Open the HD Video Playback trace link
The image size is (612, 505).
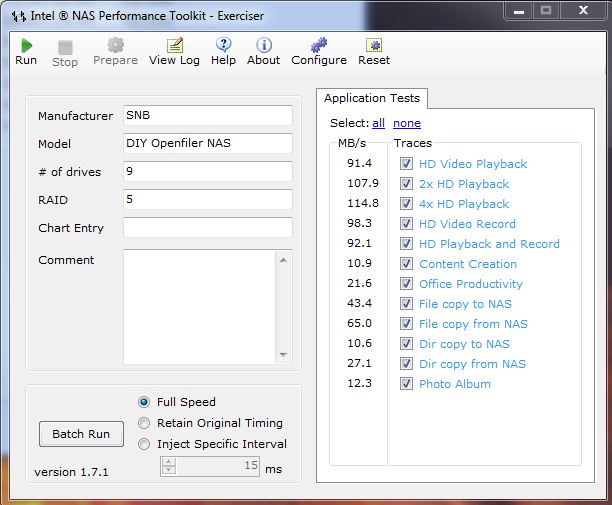[x=473, y=164]
